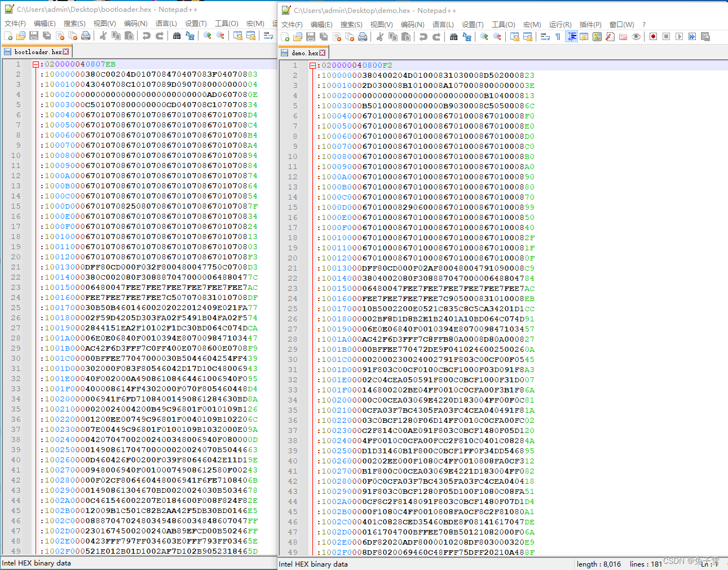
Task: Click New file icon in demo window
Action: [285, 37]
